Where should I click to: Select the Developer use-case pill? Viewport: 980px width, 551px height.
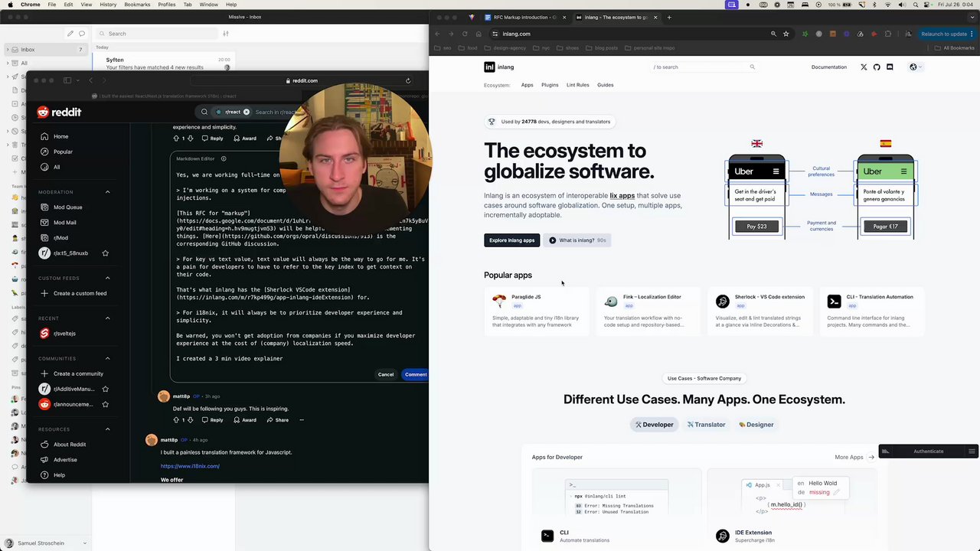click(x=654, y=425)
